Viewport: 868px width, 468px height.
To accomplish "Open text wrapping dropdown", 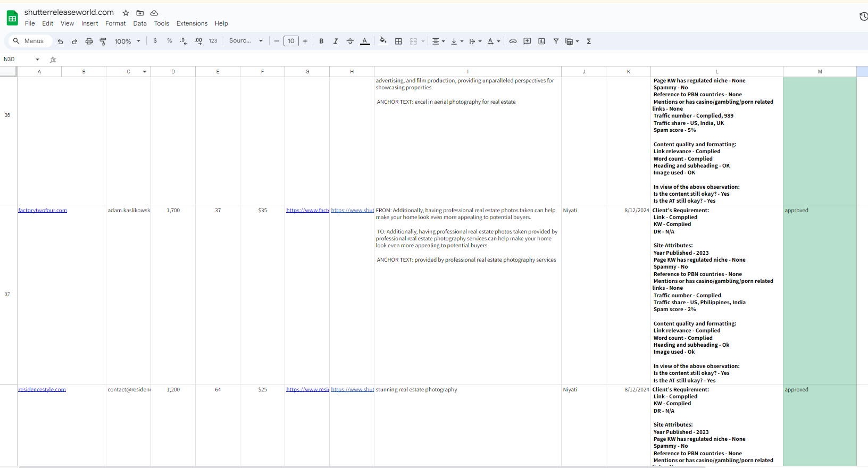I will pyautogui.click(x=475, y=41).
